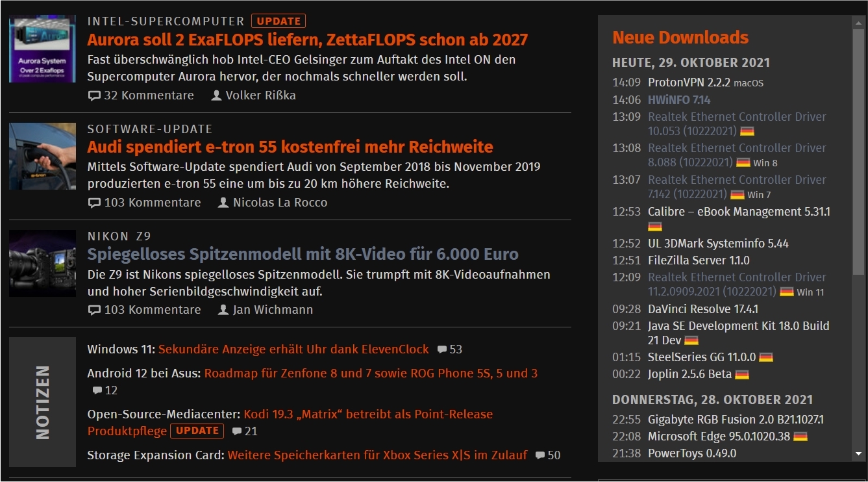Screen dimensions: 868x482
Task: Open the article 'Aurora soll 2 ExaFLOPS liefern'
Action: [x=307, y=39]
